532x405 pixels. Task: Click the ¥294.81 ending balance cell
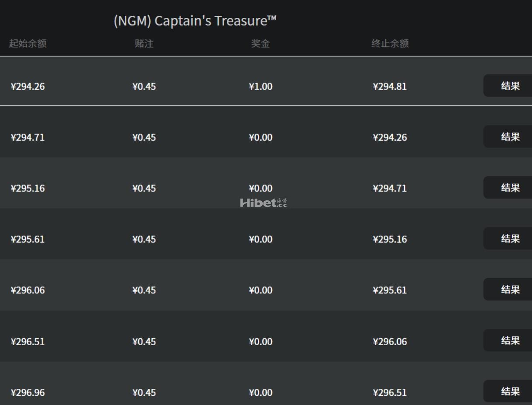[390, 86]
